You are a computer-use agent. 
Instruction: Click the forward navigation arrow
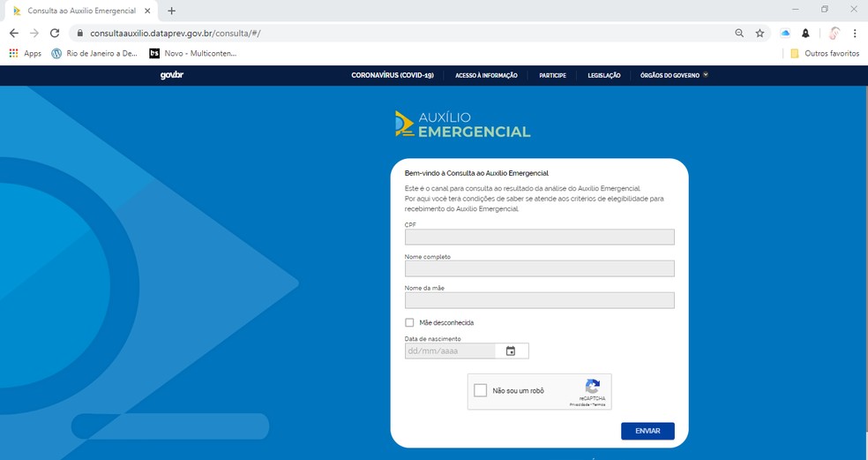click(x=34, y=34)
